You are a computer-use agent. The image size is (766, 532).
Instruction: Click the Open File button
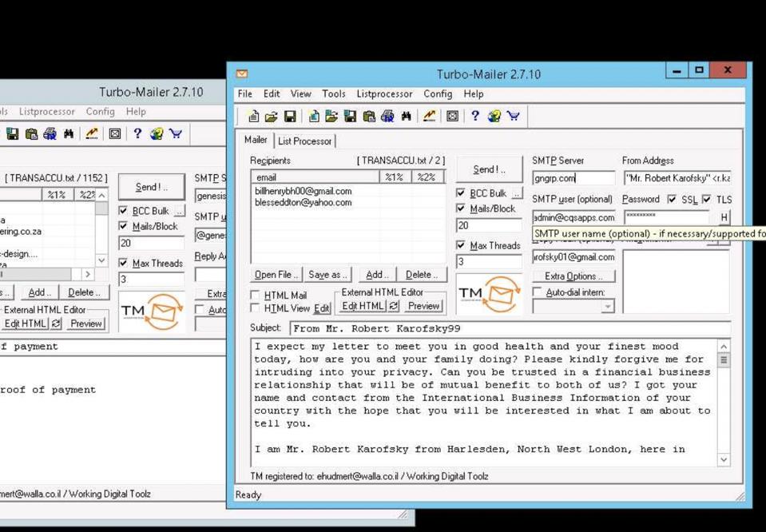click(x=276, y=275)
